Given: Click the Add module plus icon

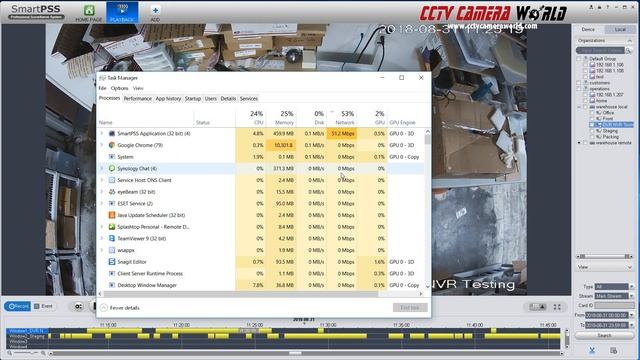Looking at the screenshot, I should point(155,10).
